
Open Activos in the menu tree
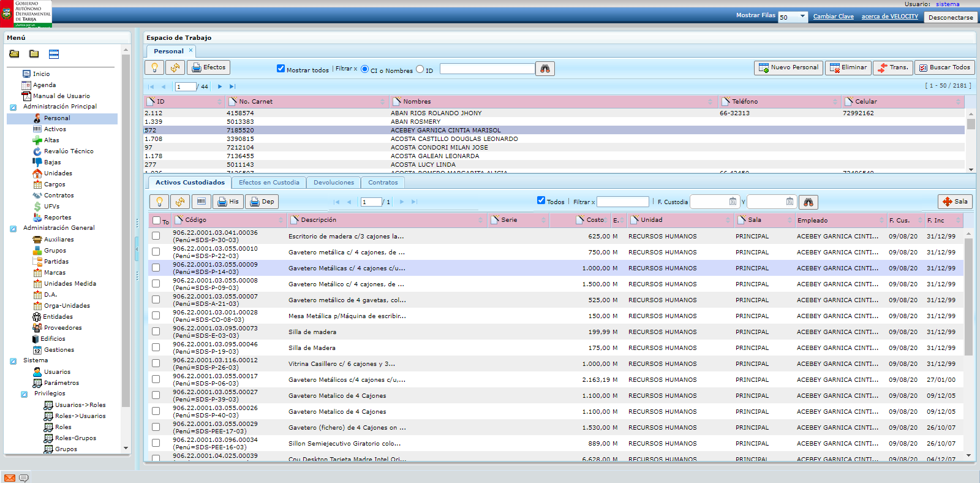tap(55, 129)
